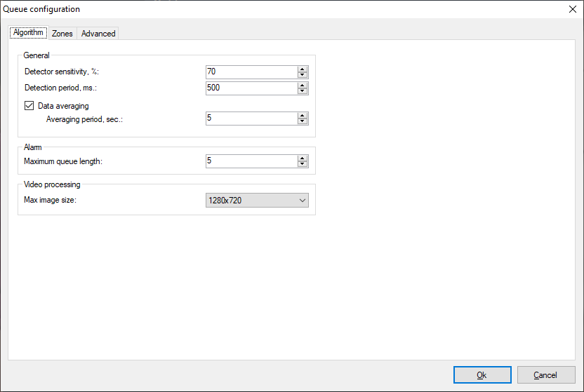This screenshot has height=392, width=584.
Task: Increase Averaging period with up arrow
Action: click(303, 115)
